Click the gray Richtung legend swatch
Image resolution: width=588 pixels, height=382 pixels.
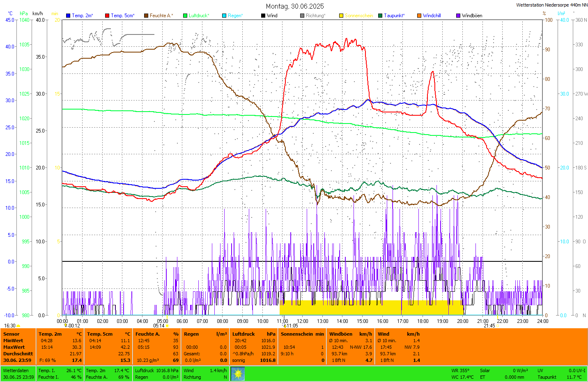[302, 16]
